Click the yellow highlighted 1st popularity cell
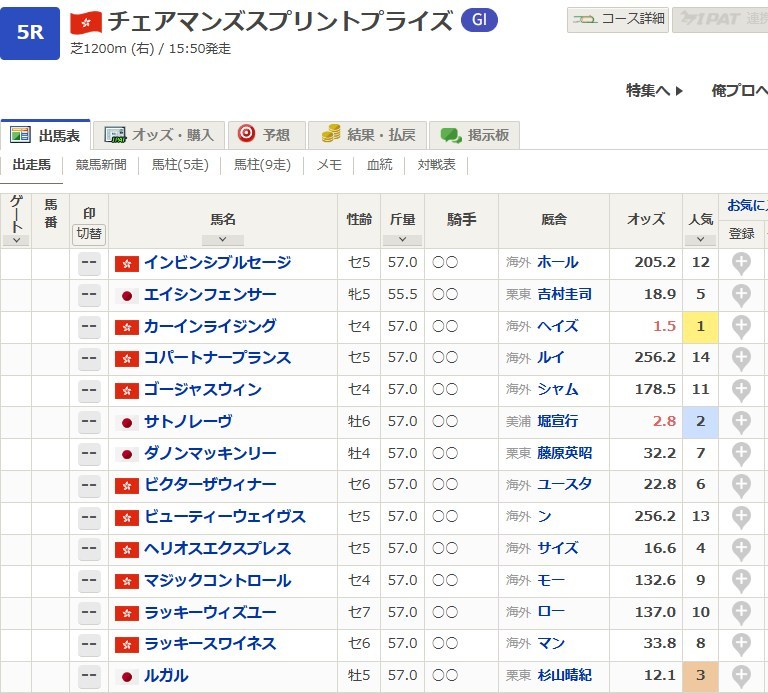Viewport: 768px width, 693px height. pos(700,326)
